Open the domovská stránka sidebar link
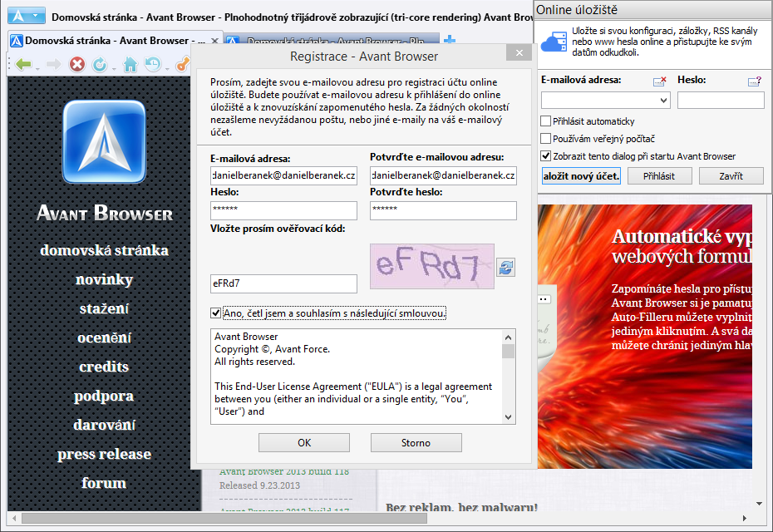Viewport: 773px width, 532px height. point(104,250)
